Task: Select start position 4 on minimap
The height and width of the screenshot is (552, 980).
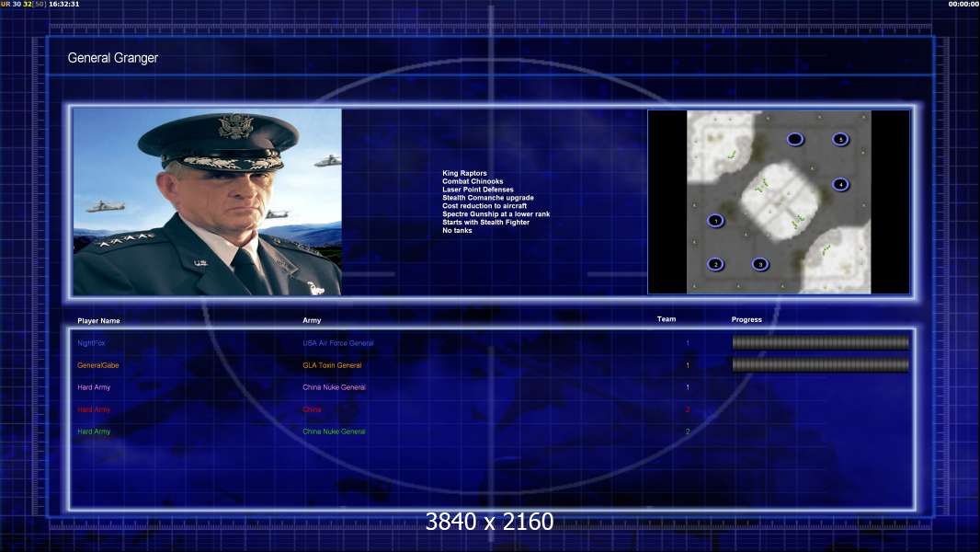Action: (839, 184)
